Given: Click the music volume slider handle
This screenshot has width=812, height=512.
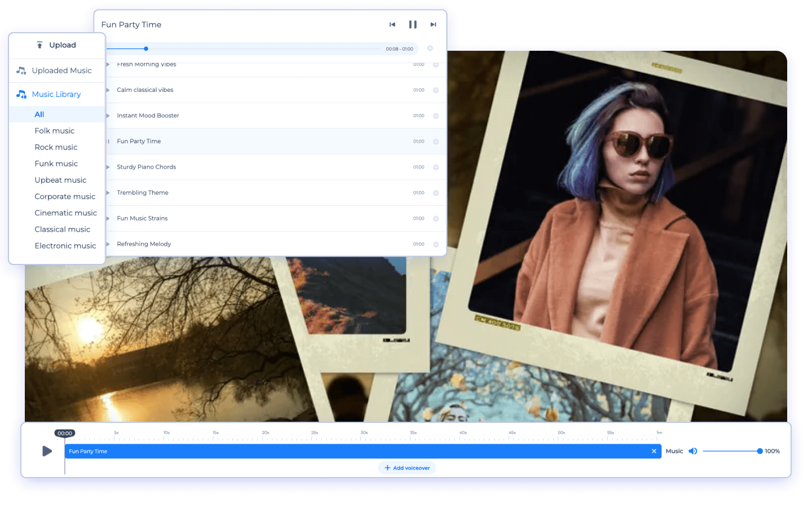Looking at the screenshot, I should click(760, 451).
